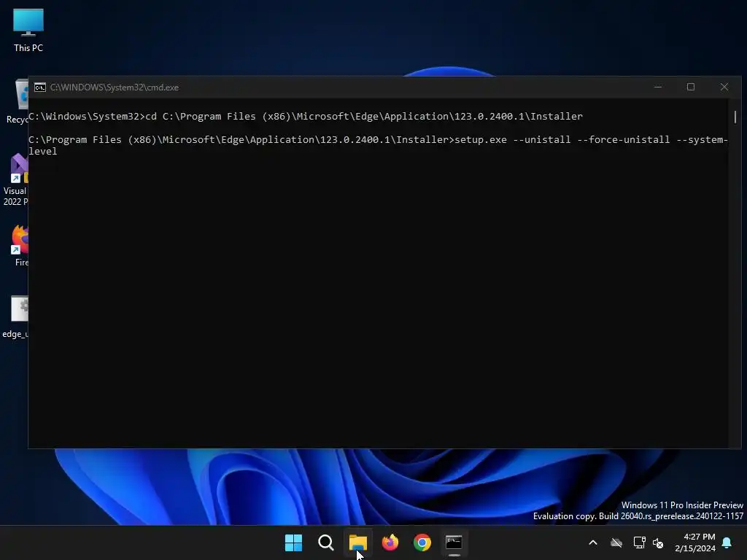Screen dimensions: 747x560
Task: Select the Recycle Bin desktop icon
Action: (18, 101)
